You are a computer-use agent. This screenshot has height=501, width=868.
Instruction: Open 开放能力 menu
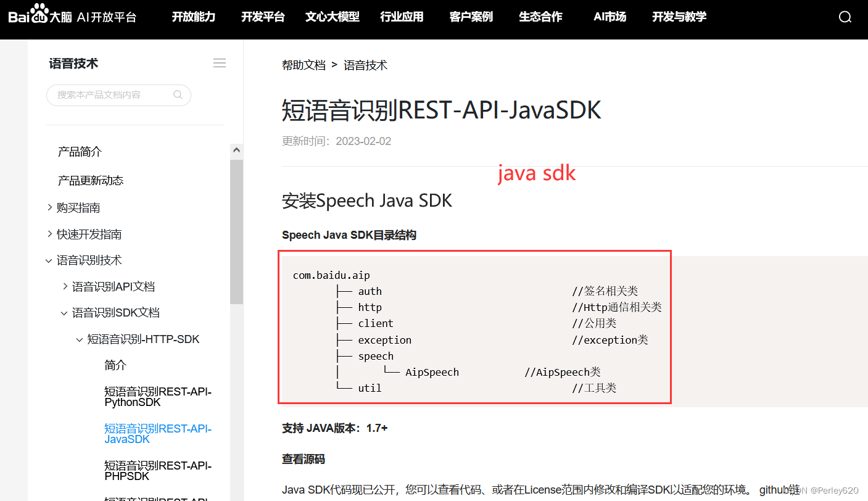point(194,17)
